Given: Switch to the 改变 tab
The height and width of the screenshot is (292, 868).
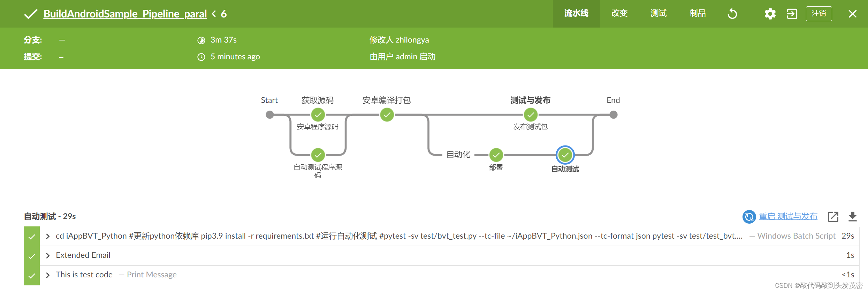Looking at the screenshot, I should click(619, 14).
